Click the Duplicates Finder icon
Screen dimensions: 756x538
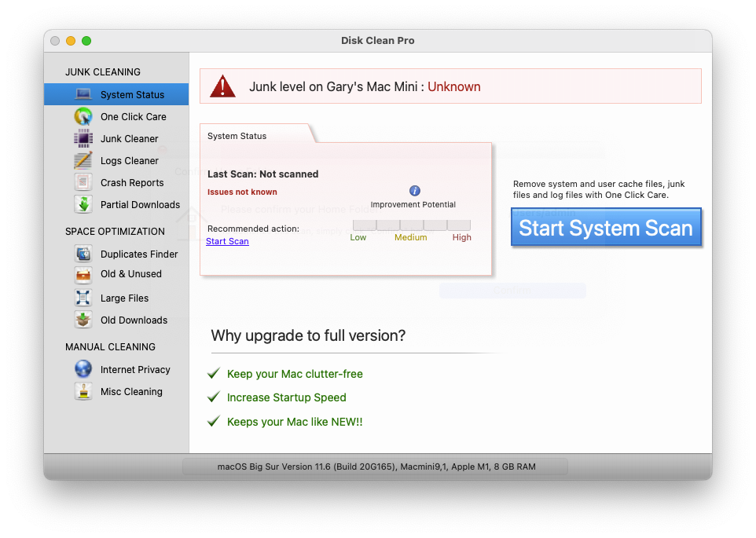click(x=83, y=254)
